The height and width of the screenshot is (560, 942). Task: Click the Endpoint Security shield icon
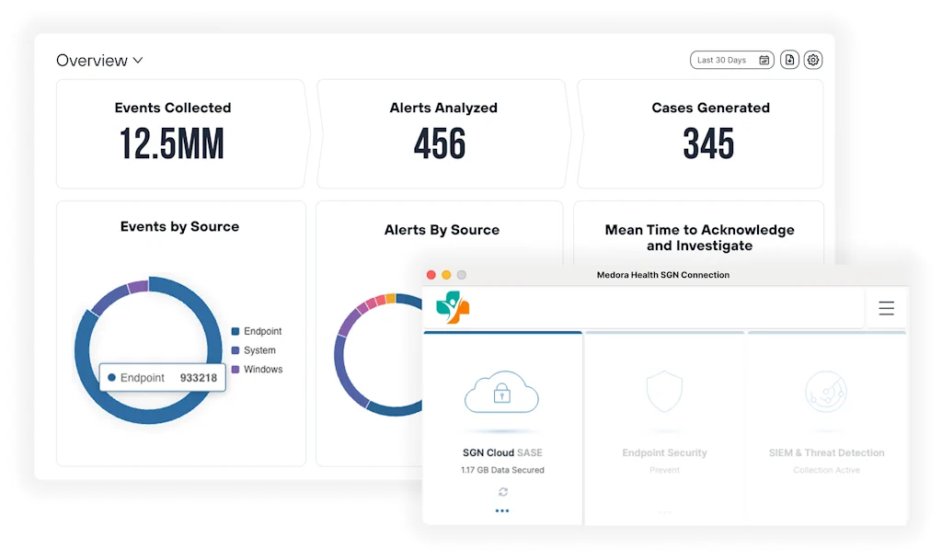664,393
